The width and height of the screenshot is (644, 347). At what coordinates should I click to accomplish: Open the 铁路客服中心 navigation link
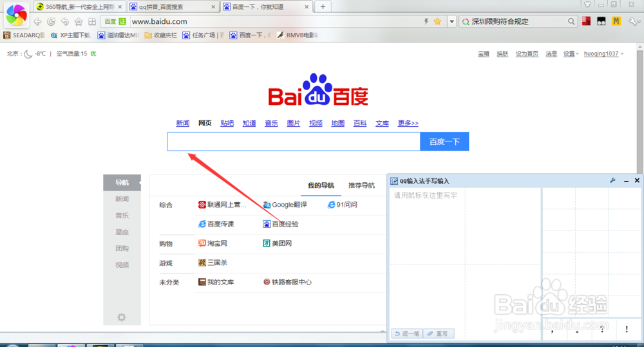click(x=287, y=282)
